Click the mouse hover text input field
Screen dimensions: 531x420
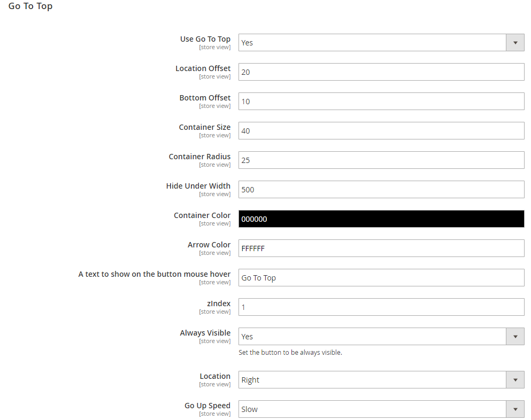tap(381, 277)
